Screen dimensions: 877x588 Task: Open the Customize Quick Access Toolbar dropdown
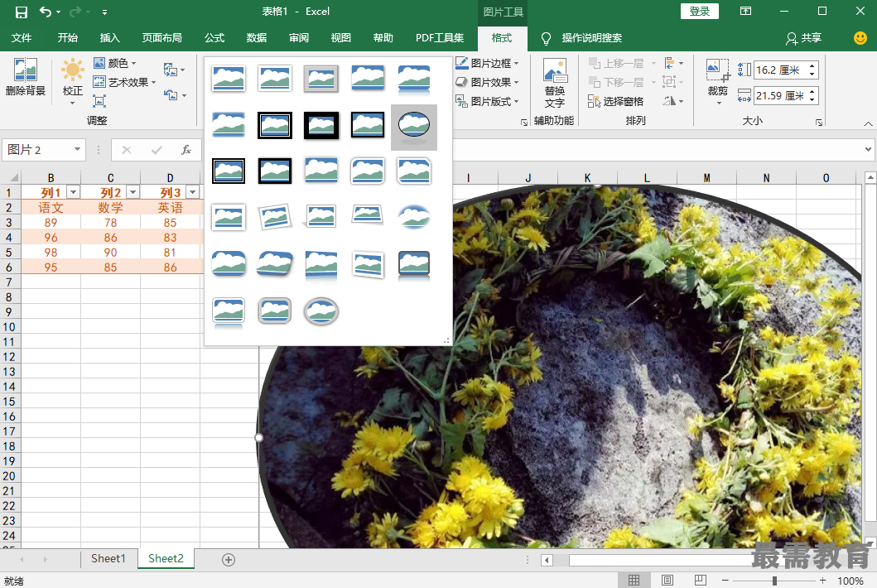104,12
